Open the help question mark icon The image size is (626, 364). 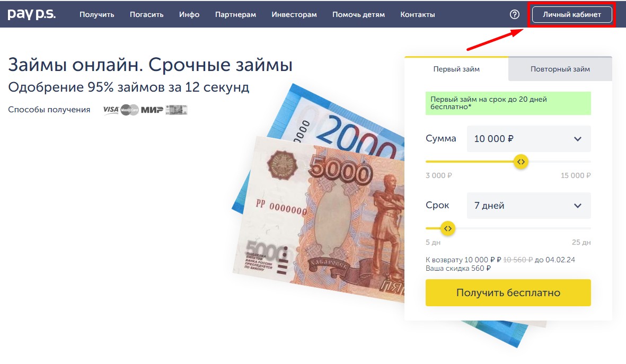(x=515, y=14)
